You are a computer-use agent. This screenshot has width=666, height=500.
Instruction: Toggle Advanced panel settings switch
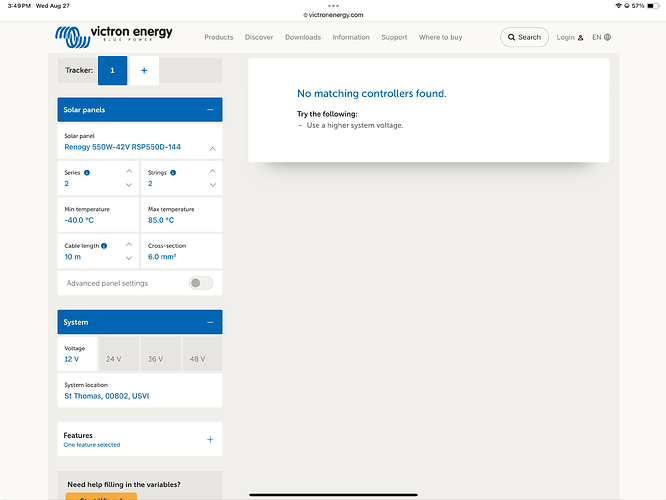click(201, 283)
